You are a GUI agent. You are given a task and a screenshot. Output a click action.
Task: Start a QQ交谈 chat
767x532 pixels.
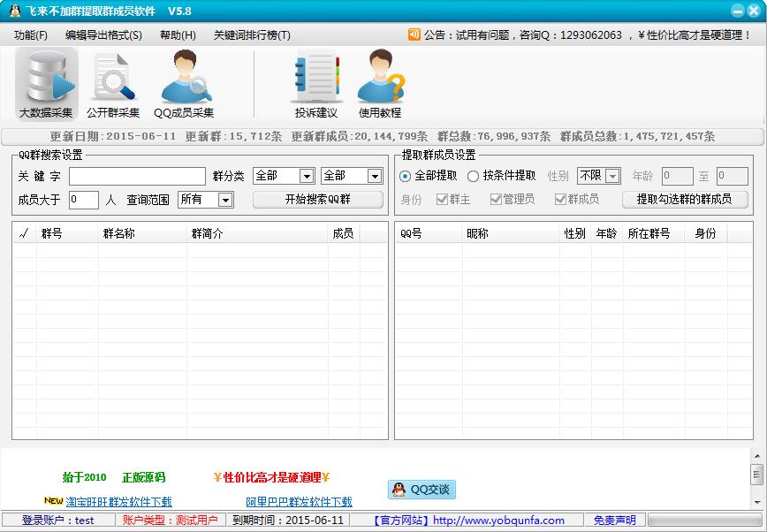pyautogui.click(x=420, y=490)
